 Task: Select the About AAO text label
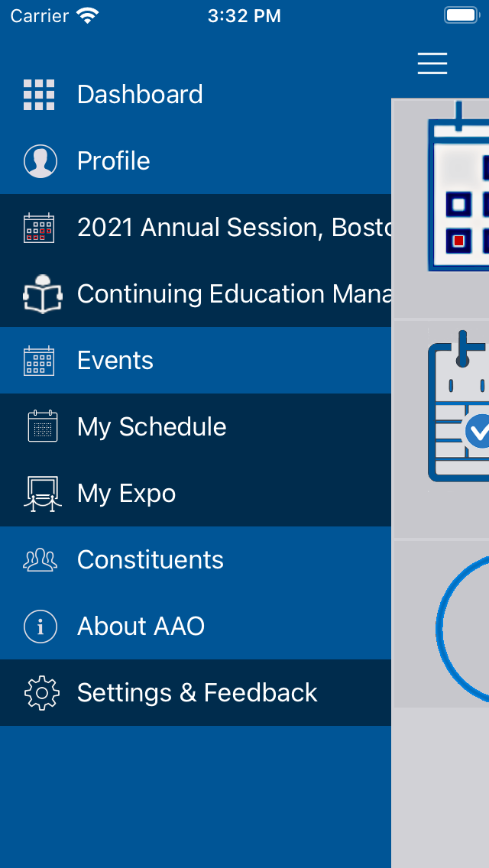point(141,627)
